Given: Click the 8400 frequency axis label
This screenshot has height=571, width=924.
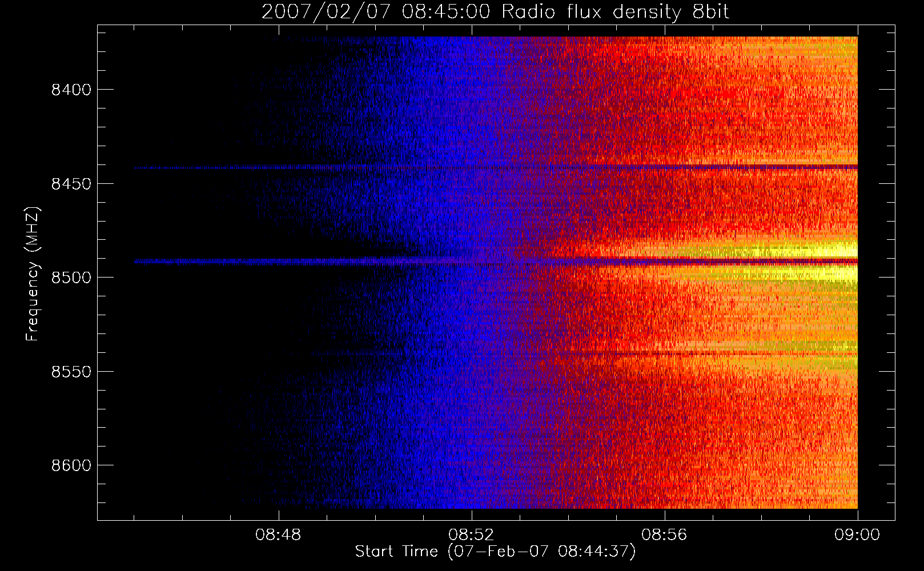Looking at the screenshot, I should [x=71, y=90].
